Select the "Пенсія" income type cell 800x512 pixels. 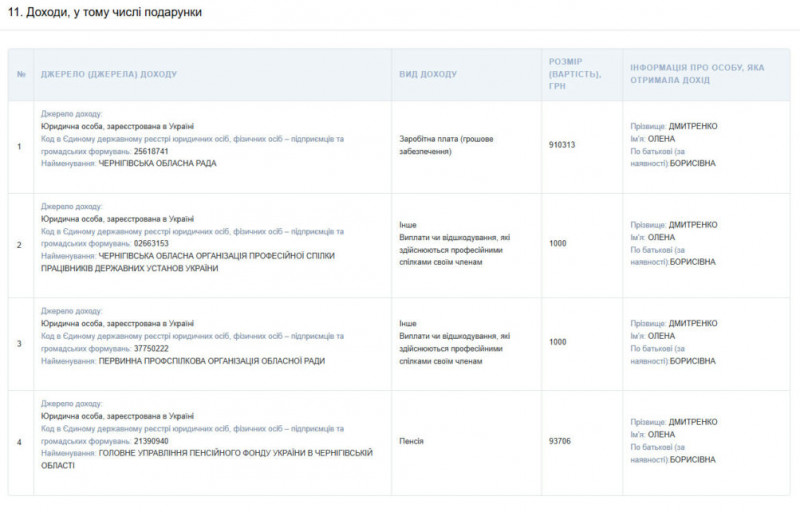[411, 440]
